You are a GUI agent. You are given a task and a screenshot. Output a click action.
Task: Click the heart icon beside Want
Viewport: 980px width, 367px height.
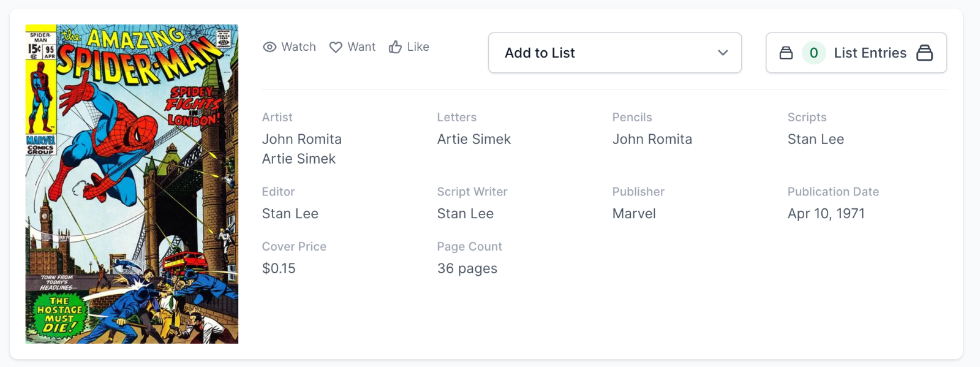[336, 47]
